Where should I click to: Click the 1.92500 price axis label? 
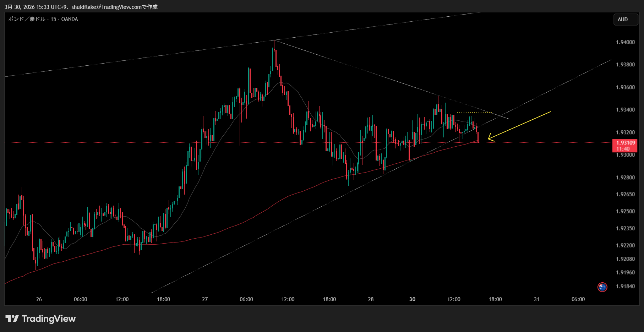(x=625, y=211)
